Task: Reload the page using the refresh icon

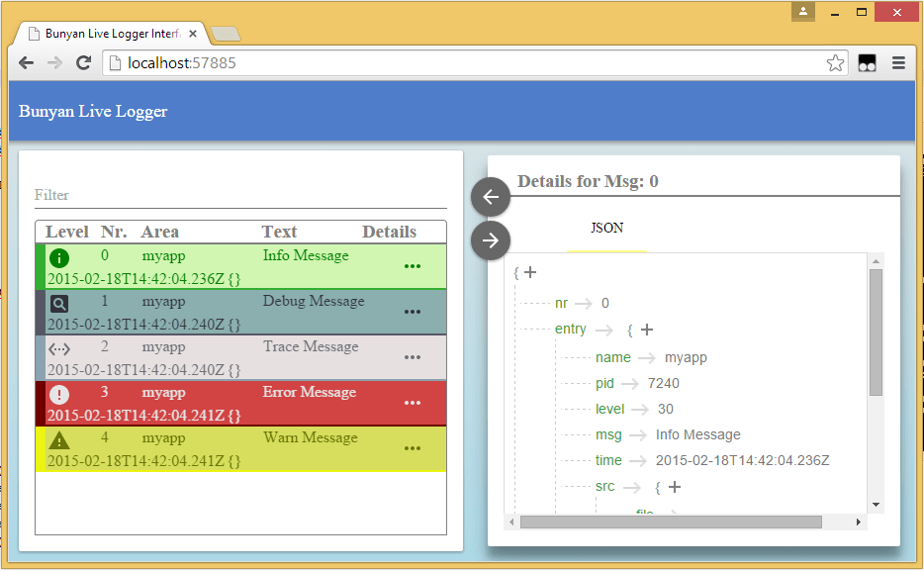Action: pyautogui.click(x=83, y=62)
